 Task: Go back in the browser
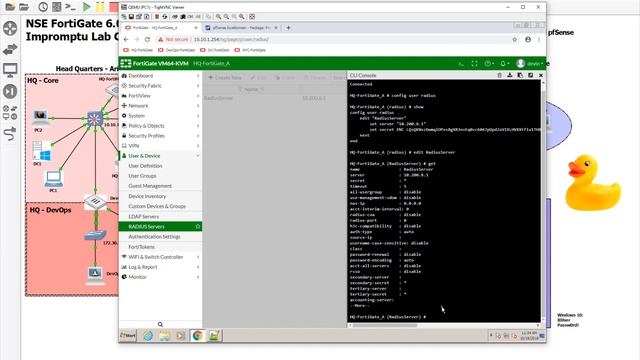[x=126, y=40]
